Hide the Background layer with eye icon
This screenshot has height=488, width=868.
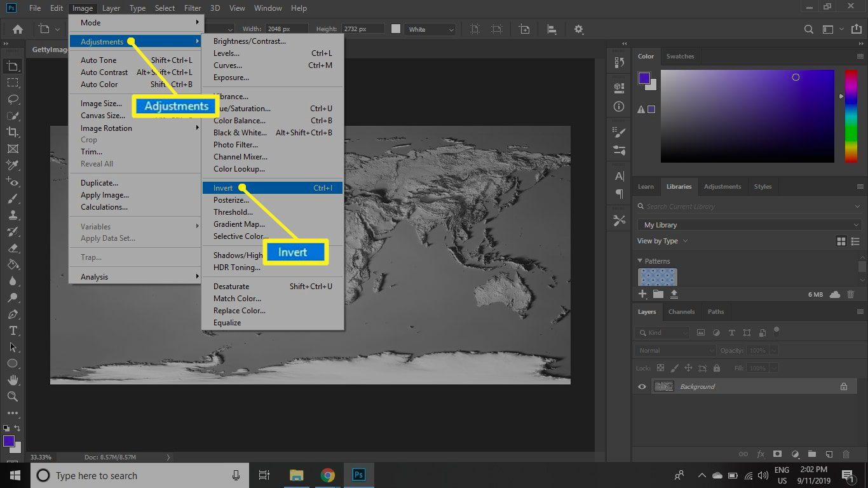point(642,386)
